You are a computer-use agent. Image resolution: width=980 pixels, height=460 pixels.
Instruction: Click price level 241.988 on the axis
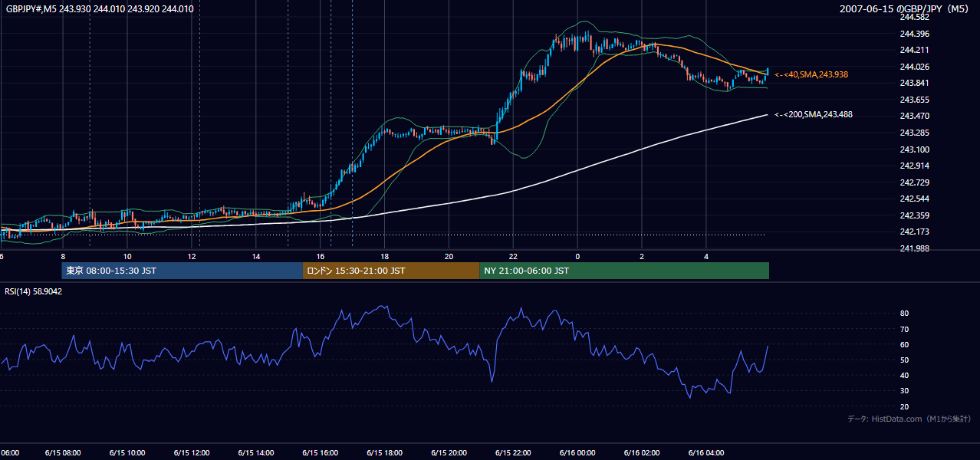click(x=914, y=248)
